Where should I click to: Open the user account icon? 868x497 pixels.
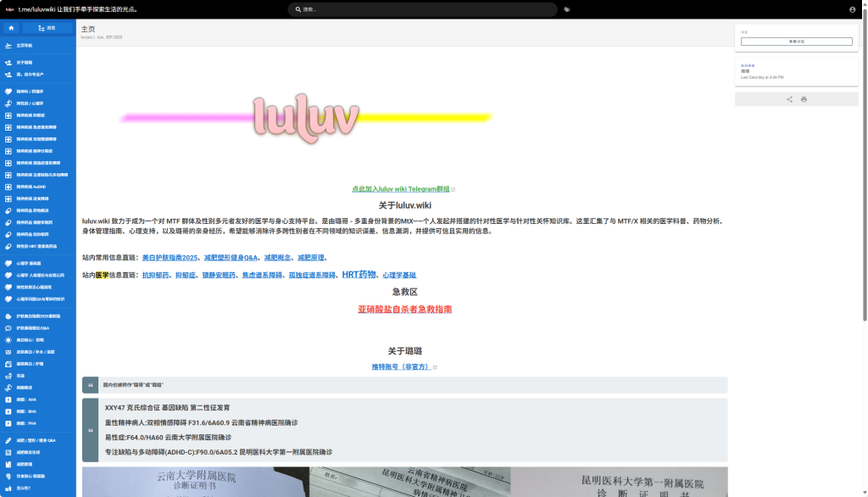click(852, 9)
